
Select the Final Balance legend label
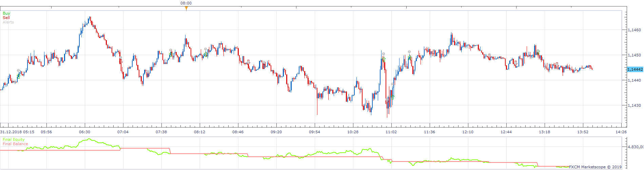[x=15, y=144]
